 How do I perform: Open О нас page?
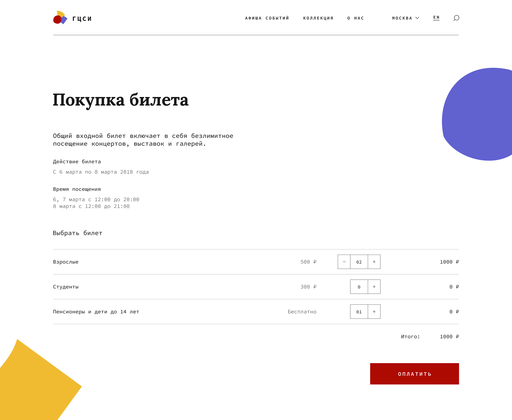click(356, 18)
